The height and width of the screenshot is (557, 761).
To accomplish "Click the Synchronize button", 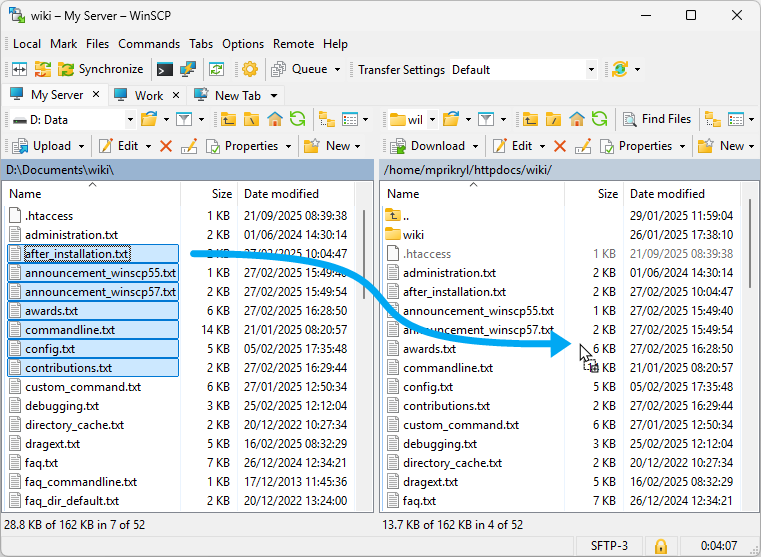I will coord(100,69).
